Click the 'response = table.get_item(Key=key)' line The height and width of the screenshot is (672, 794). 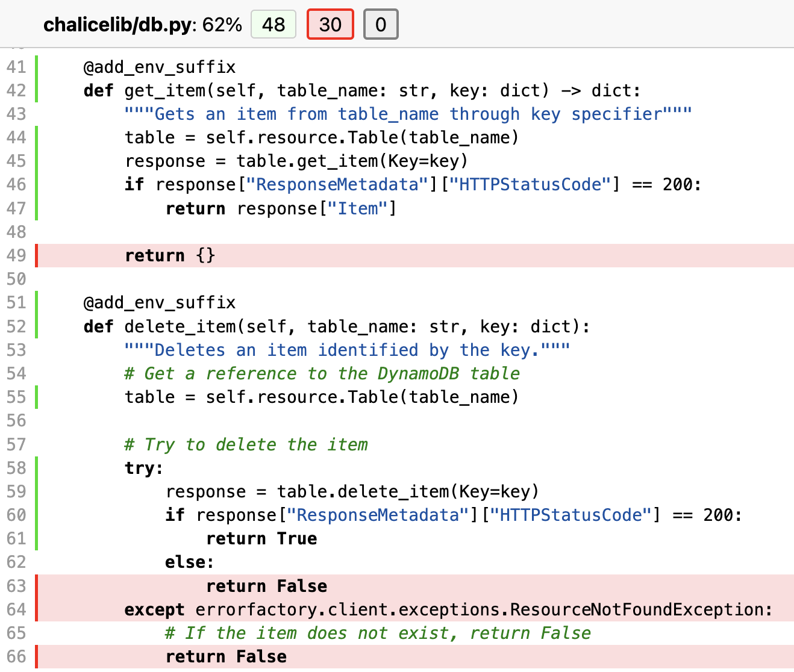(x=296, y=161)
